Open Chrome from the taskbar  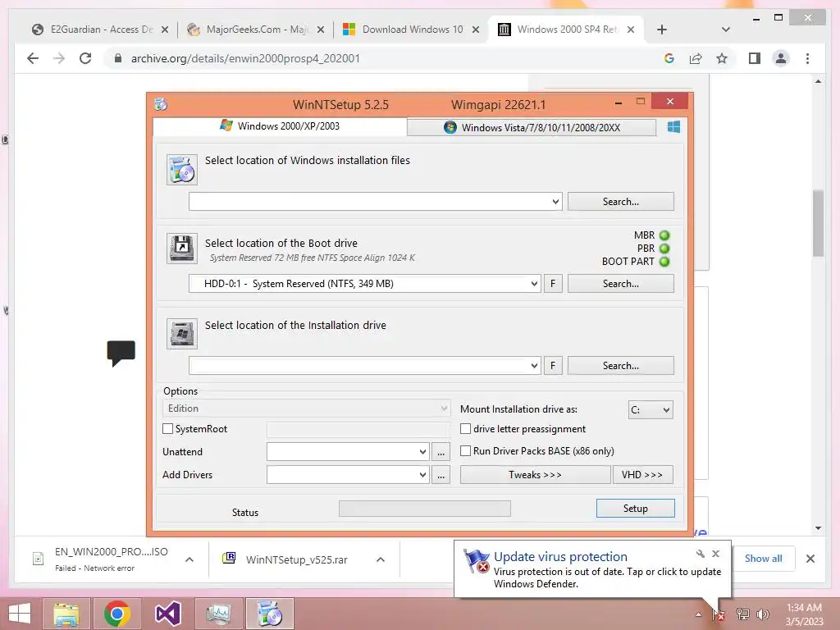(116, 614)
